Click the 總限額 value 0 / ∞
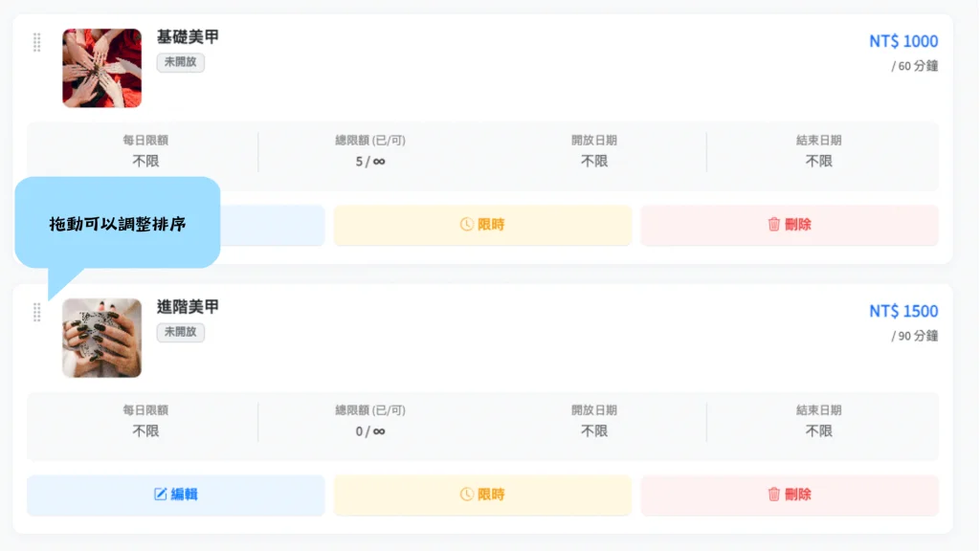This screenshot has height=551, width=980. [x=370, y=431]
